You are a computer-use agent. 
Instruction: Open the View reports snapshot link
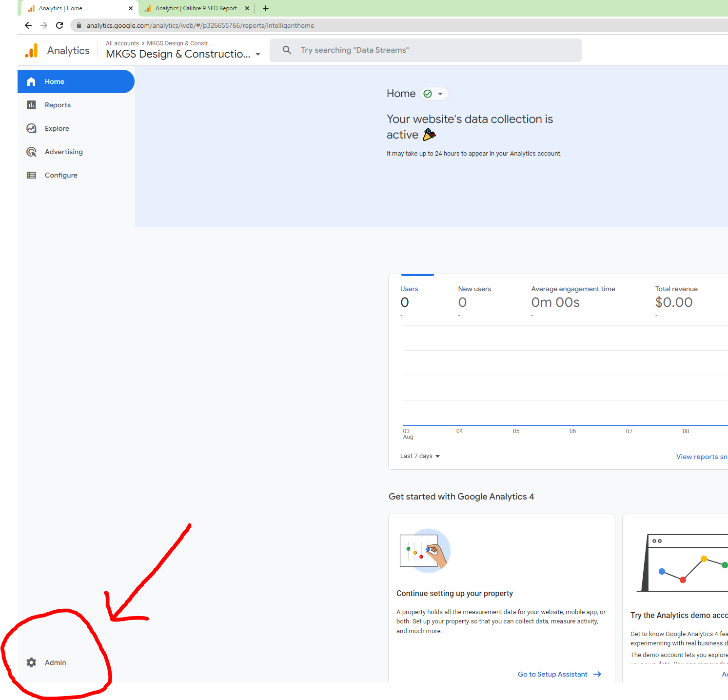[701, 457]
